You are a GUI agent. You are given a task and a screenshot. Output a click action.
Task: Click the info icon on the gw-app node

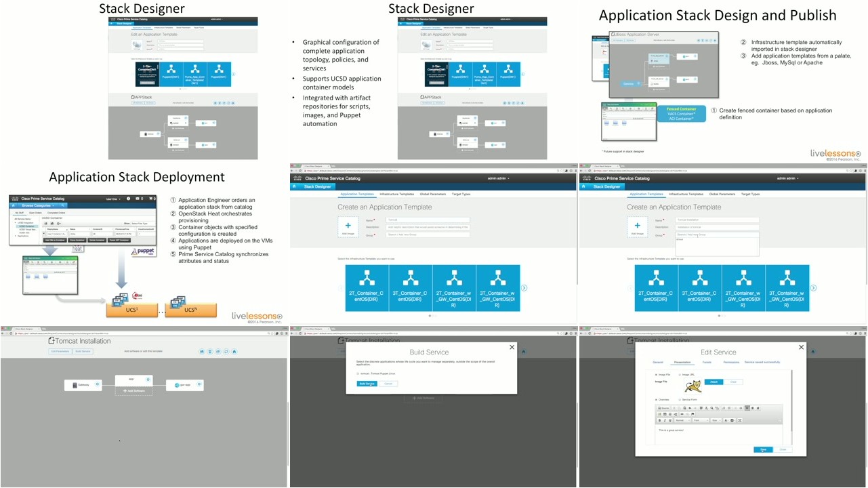click(x=199, y=384)
